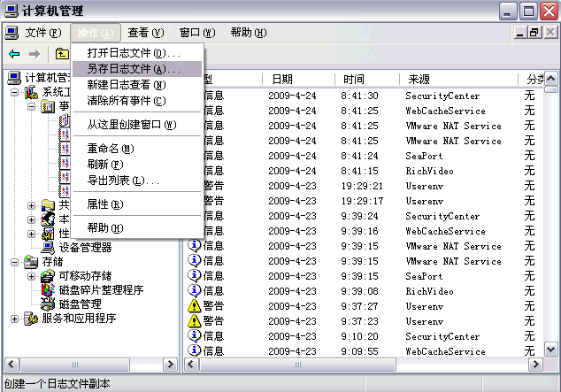The image size is (561, 392).
Task: Expand the 服务和应用程序 tree node
Action: tap(14, 319)
